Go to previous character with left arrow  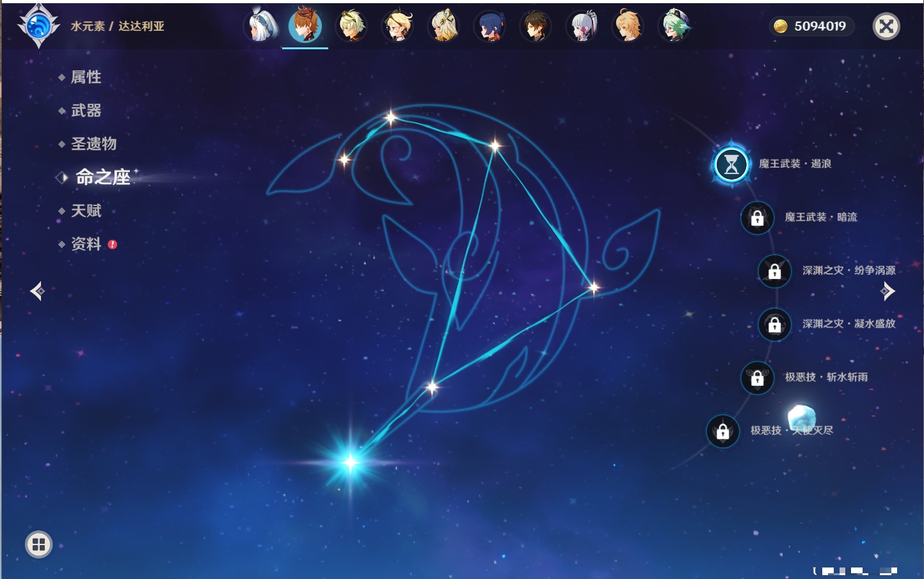(x=37, y=291)
